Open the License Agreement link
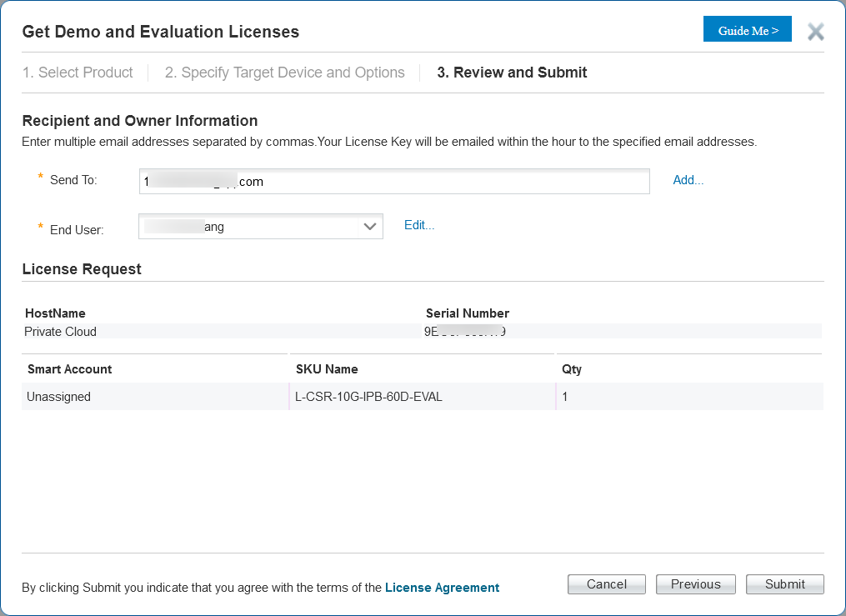The image size is (846, 616). [x=442, y=588]
